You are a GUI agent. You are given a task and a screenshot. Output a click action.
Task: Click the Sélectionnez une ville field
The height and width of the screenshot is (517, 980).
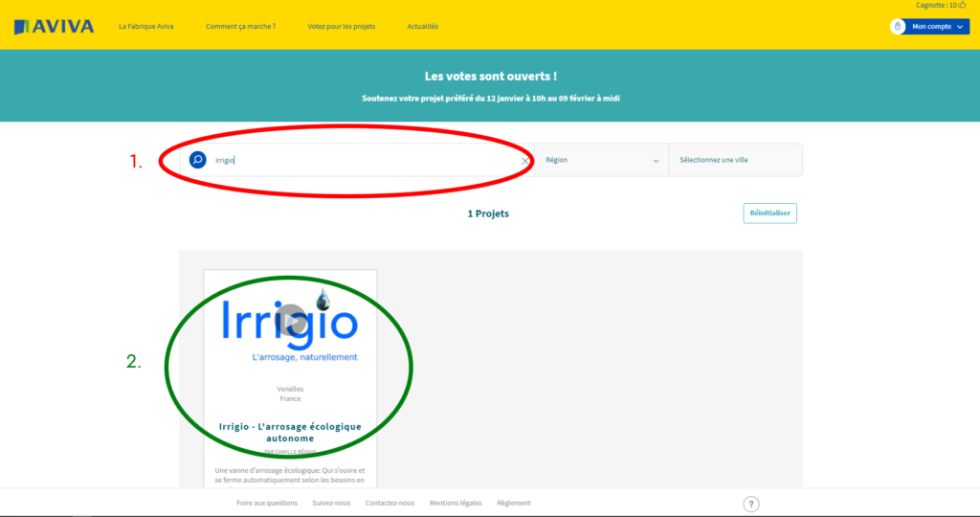point(736,160)
